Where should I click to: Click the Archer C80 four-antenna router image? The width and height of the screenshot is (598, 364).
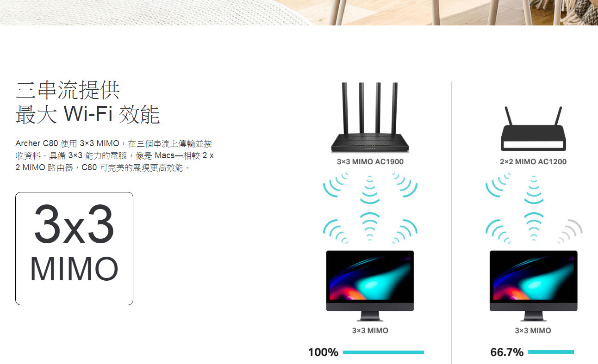(x=370, y=117)
